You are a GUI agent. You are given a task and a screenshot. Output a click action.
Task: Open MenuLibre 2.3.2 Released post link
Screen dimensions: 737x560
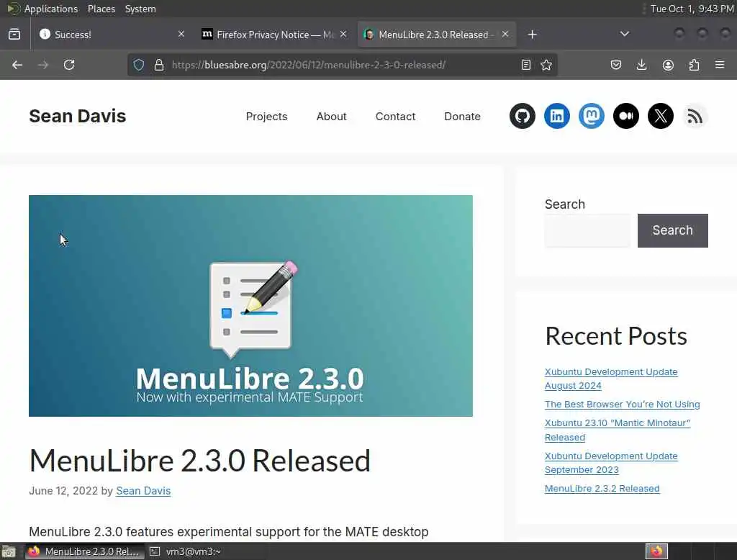pyautogui.click(x=602, y=489)
